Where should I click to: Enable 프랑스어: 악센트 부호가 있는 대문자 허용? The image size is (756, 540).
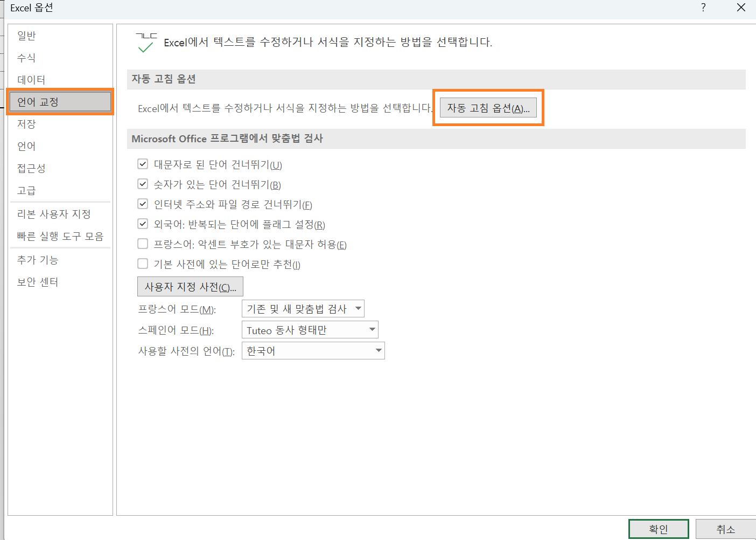click(143, 244)
